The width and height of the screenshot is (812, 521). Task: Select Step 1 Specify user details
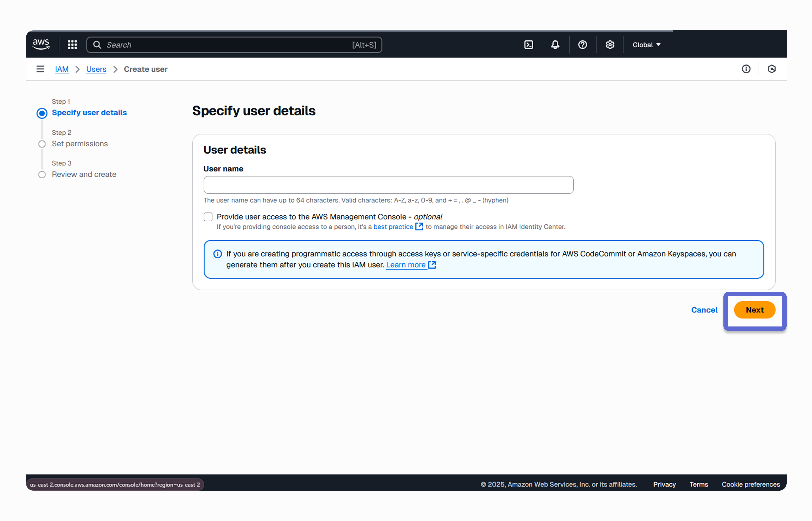(89, 113)
